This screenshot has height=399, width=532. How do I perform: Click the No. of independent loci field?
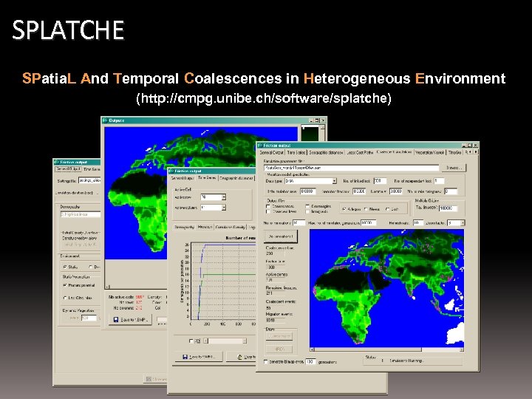(x=439, y=181)
